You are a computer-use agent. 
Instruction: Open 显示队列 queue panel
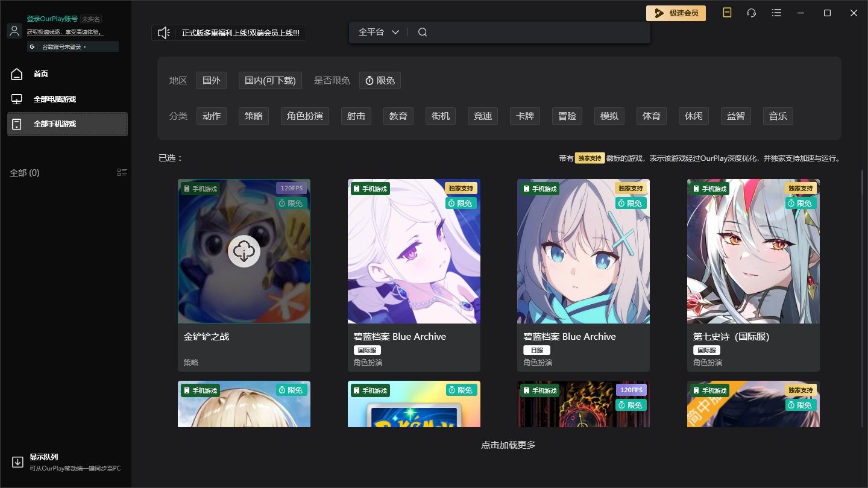tap(44, 457)
